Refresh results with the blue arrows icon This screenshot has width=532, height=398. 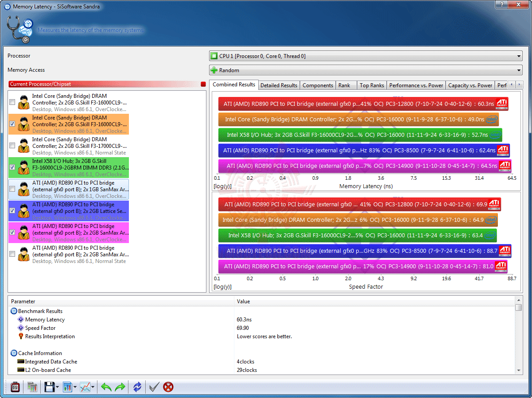tap(137, 387)
